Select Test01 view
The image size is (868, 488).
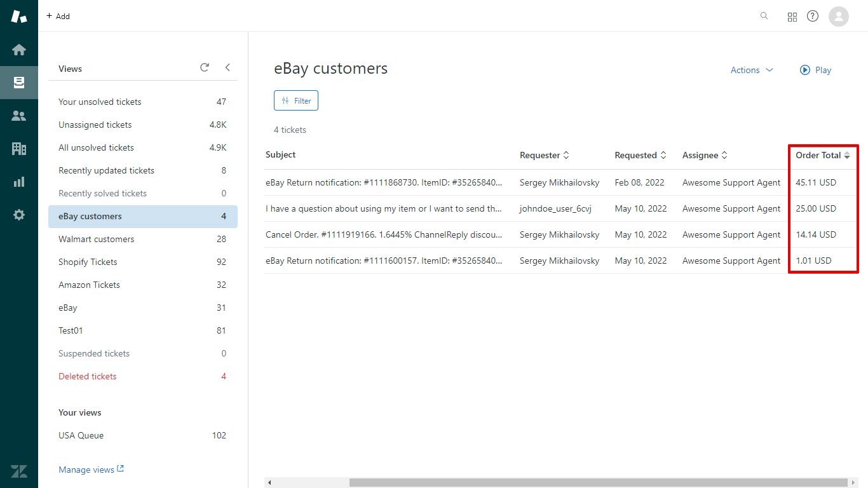coord(143,330)
